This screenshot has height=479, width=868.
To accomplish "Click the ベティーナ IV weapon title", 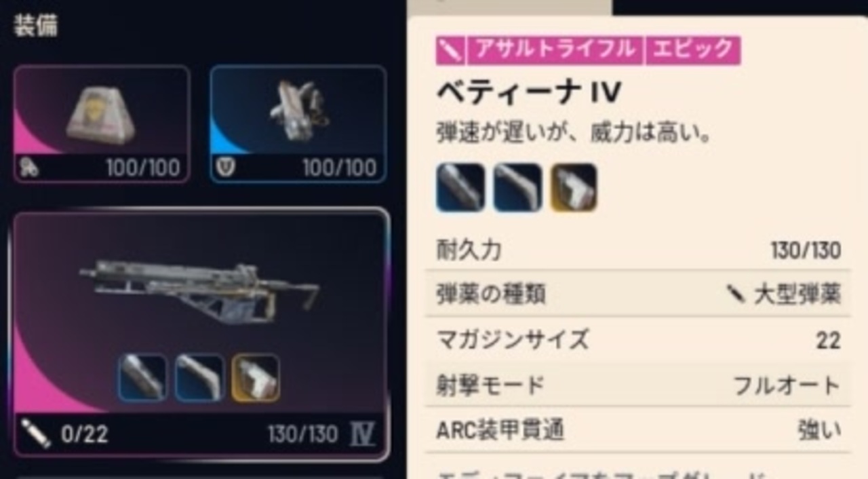I will click(528, 93).
